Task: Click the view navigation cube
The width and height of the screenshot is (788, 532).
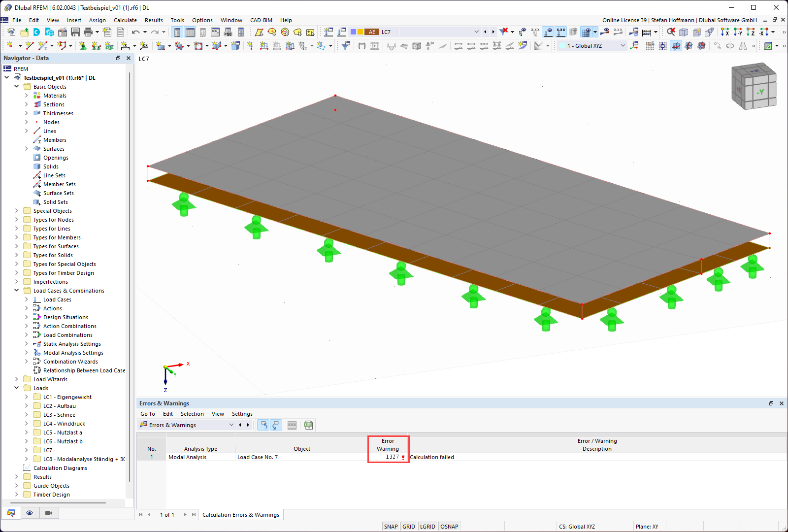Action: pos(754,86)
